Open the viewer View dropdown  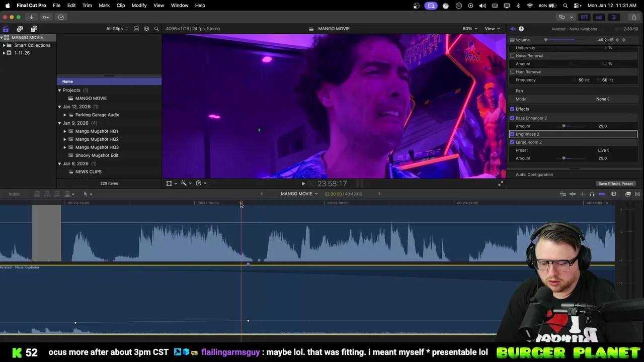click(492, 29)
